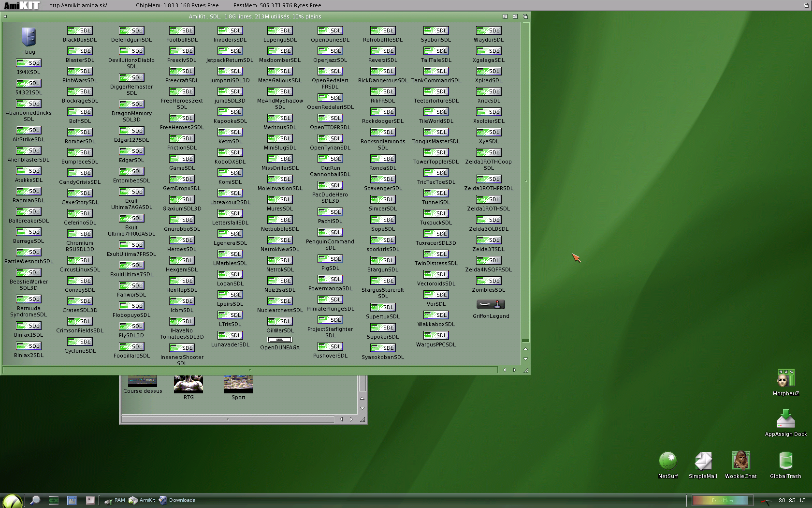Select the Biniax2SDL icon
The height and width of the screenshot is (508, 812).
pos(29,346)
